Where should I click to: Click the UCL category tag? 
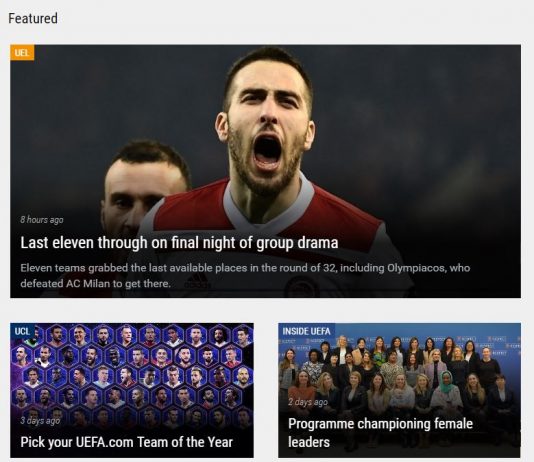(22, 331)
